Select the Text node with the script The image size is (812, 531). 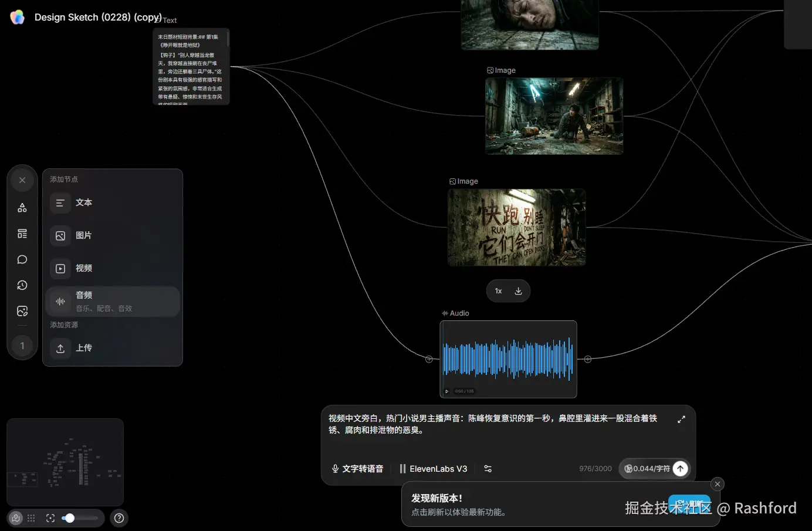tap(191, 67)
